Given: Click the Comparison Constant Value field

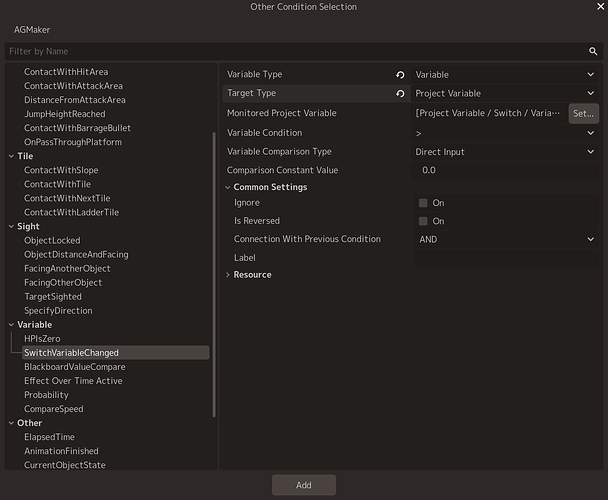Looking at the screenshot, I should pyautogui.click(x=504, y=170).
